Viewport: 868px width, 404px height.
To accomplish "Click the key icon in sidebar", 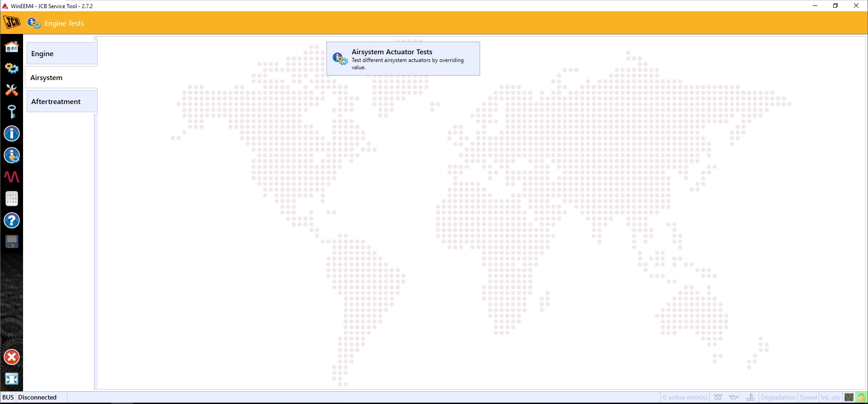I will tap(12, 112).
